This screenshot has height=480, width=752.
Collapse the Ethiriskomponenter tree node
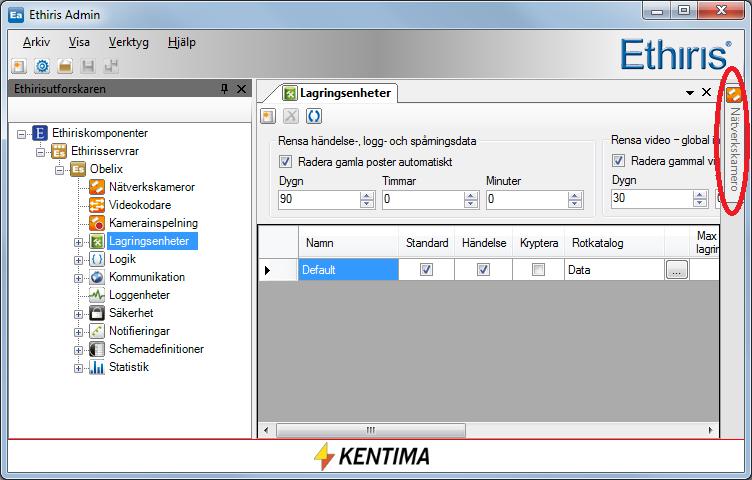(x=21, y=134)
